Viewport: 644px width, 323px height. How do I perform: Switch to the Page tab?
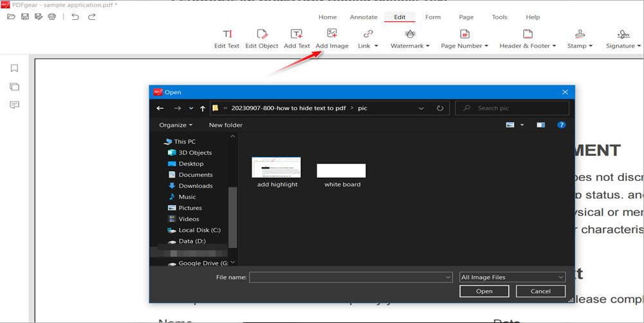(466, 17)
